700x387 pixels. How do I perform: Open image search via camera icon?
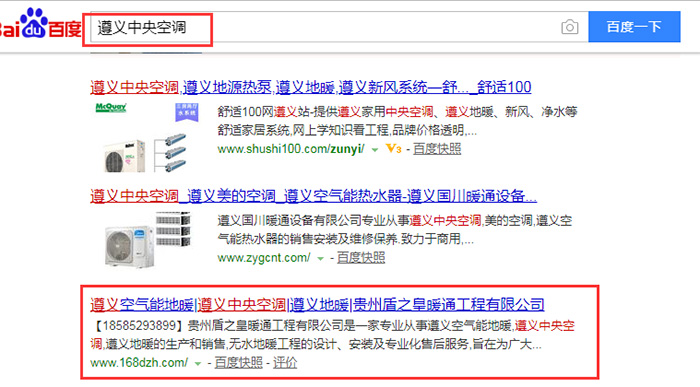[x=570, y=27]
